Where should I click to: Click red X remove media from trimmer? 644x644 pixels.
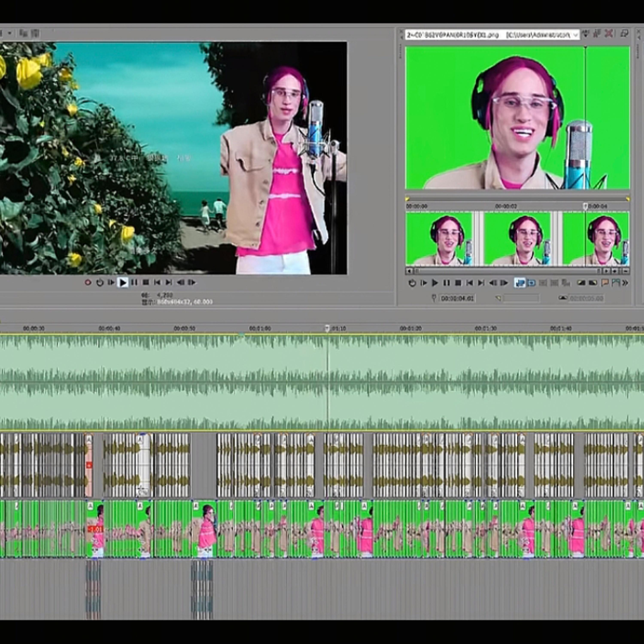(x=609, y=34)
